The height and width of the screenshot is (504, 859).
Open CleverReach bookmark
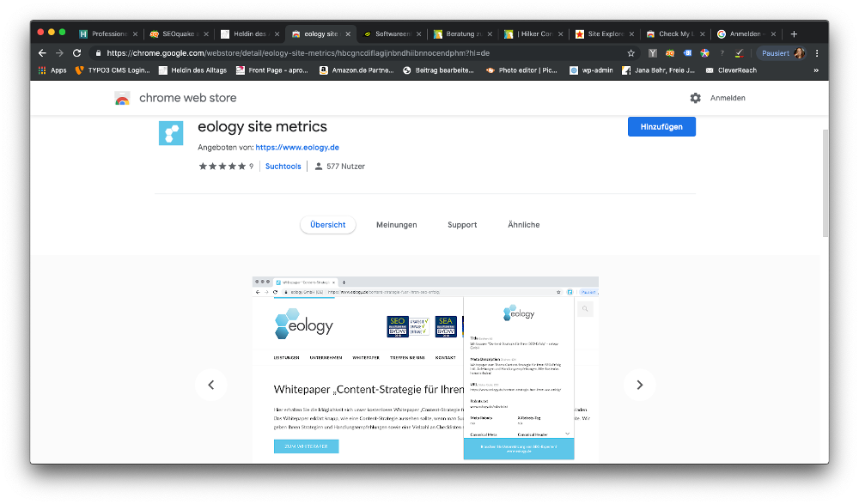tap(731, 70)
